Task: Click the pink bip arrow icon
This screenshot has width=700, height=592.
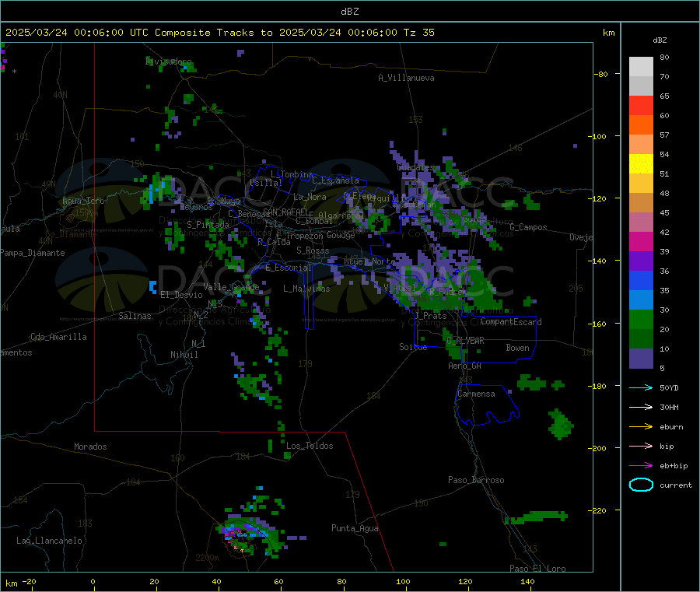Action: 641,446
